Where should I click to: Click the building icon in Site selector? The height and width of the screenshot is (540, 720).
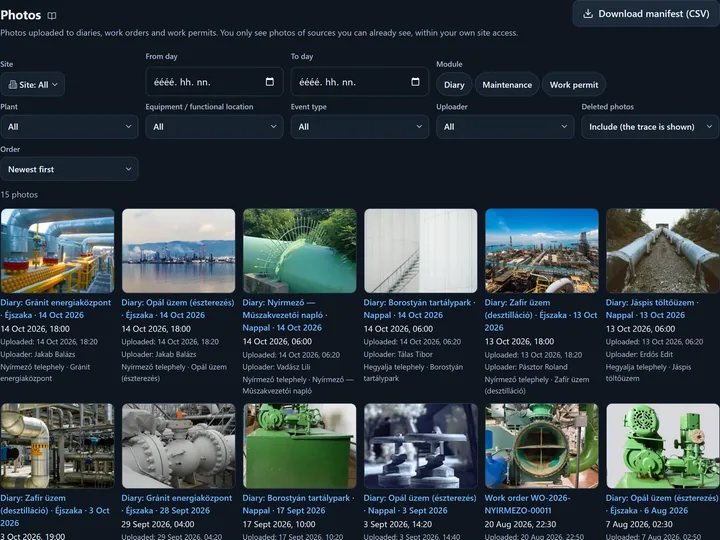click(13, 84)
